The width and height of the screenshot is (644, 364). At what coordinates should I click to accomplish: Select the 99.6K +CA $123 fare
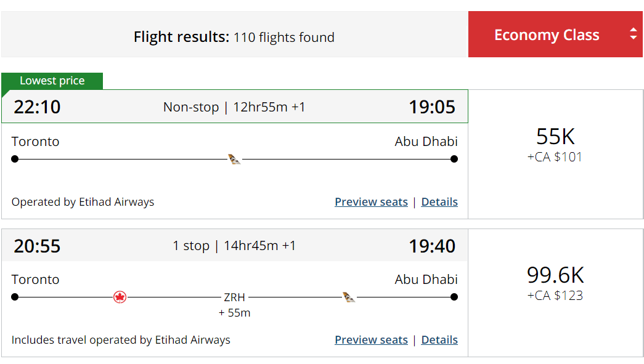[x=555, y=283]
